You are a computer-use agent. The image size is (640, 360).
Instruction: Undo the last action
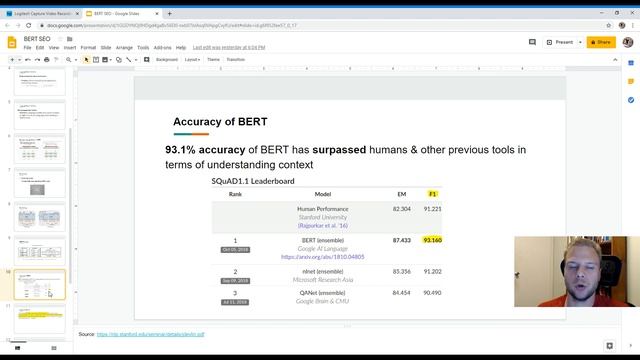click(28, 60)
